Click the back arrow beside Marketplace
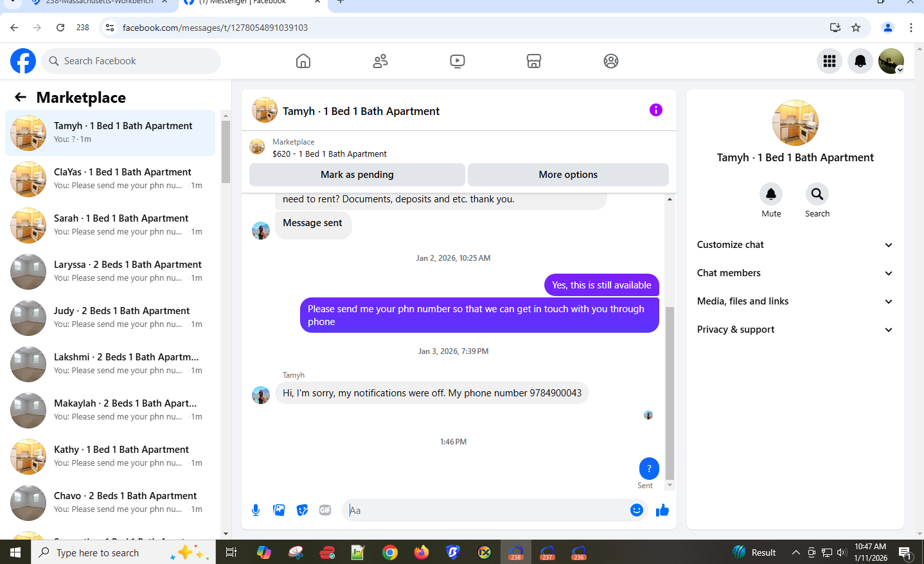Screen dimensions: 924x564 click(x=21, y=97)
